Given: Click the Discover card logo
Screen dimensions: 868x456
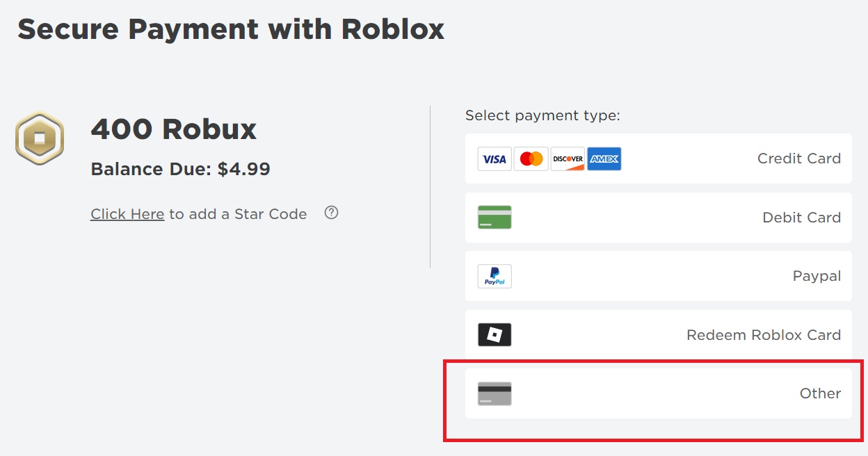Looking at the screenshot, I should pos(568,159).
